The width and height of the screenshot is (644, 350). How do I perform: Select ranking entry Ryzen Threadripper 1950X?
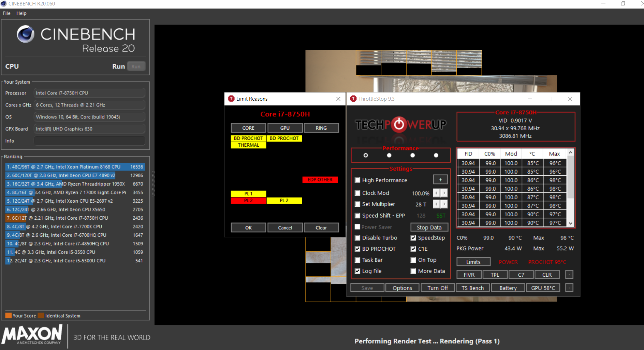[x=75, y=184]
